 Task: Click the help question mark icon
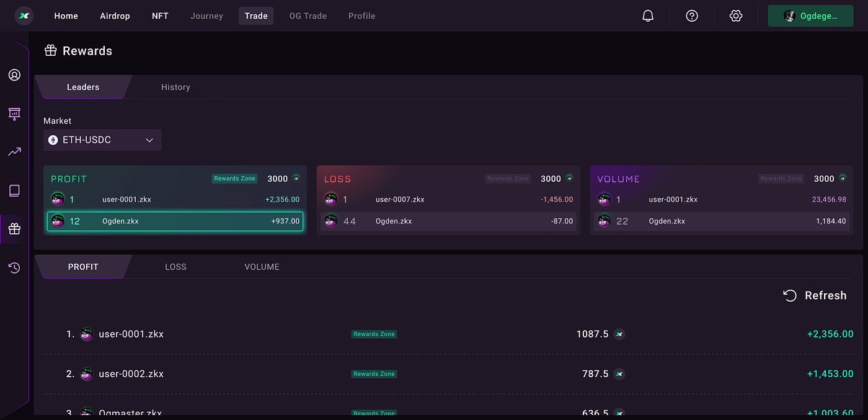click(x=691, y=16)
